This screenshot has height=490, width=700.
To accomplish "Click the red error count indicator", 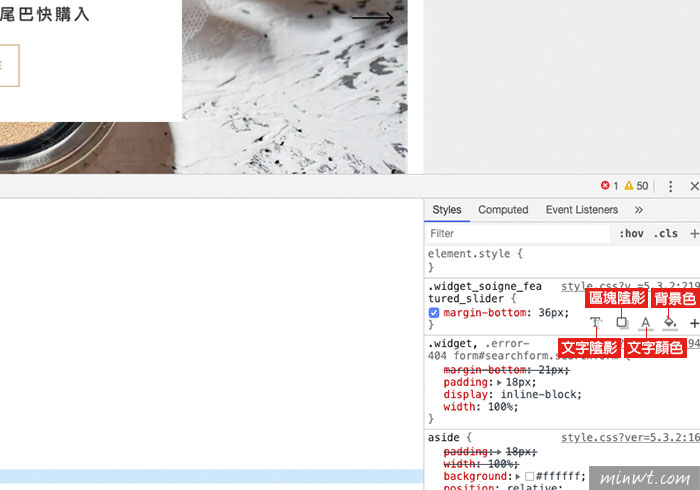I will 609,186.
